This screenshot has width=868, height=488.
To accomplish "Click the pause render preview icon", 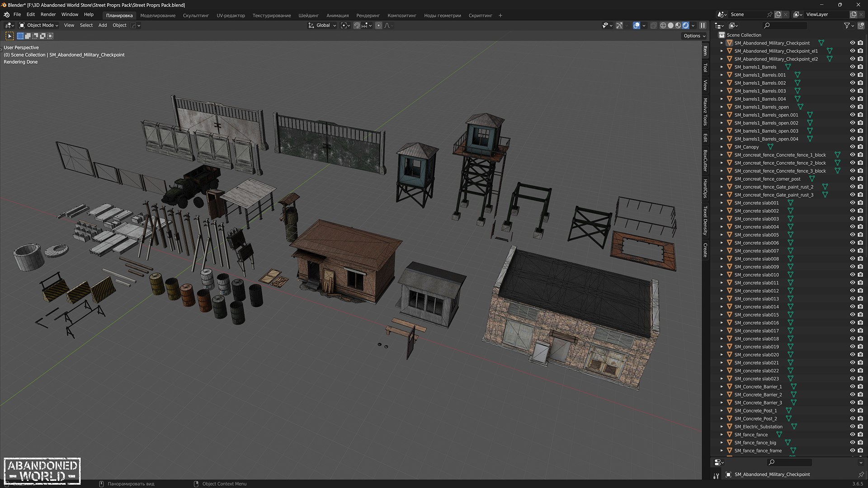I will (x=703, y=25).
